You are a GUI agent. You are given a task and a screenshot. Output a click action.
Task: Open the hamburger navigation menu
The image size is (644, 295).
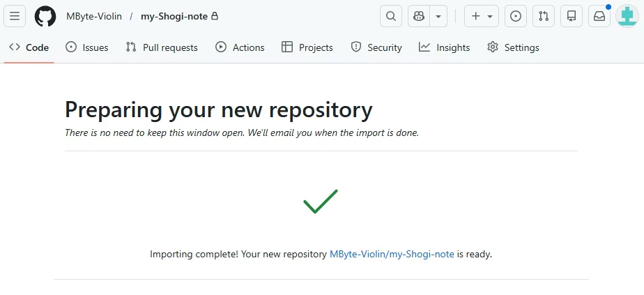click(x=15, y=17)
